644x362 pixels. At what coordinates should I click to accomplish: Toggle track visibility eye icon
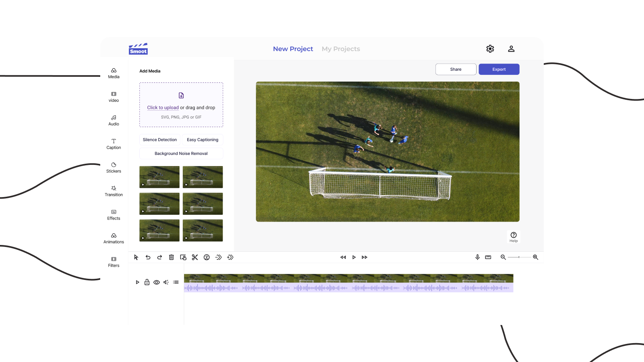coord(157,282)
